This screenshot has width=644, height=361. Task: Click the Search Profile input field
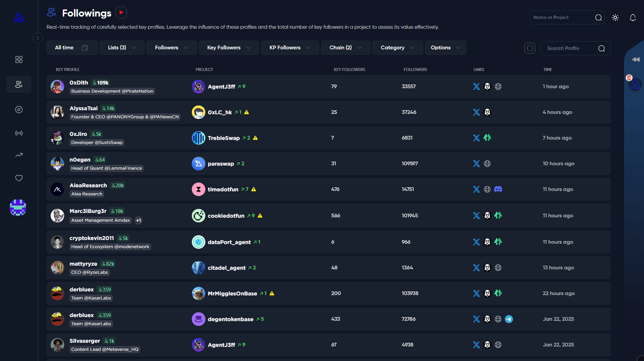571,48
